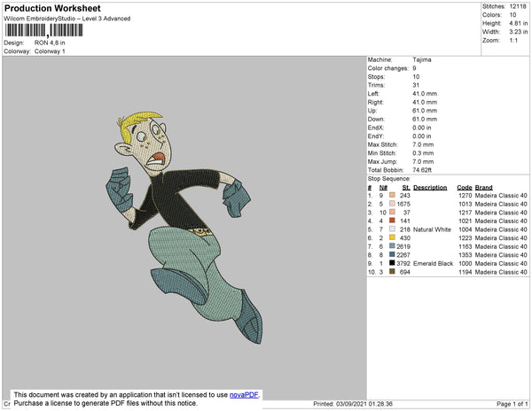Click the Colors value '10'

click(512, 15)
